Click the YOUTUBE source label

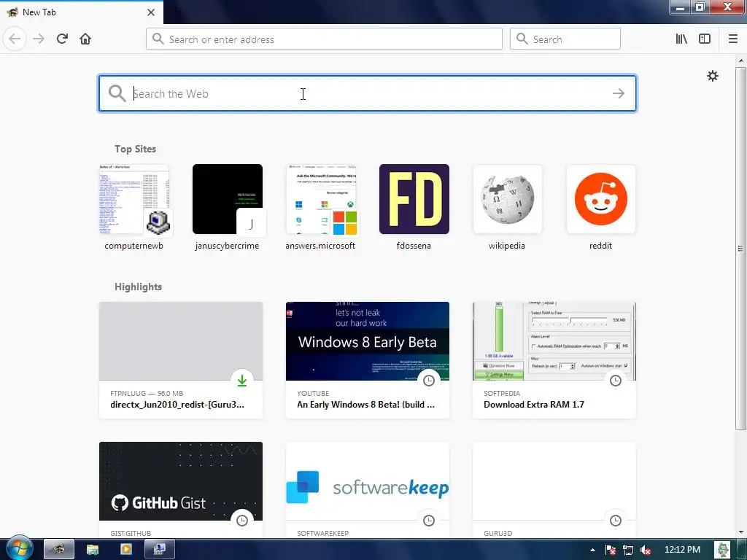[x=313, y=393]
